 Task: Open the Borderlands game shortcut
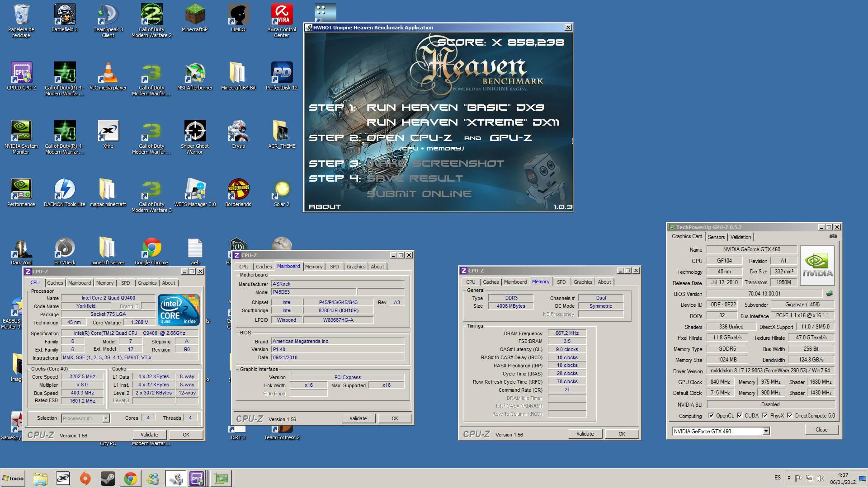point(238,192)
